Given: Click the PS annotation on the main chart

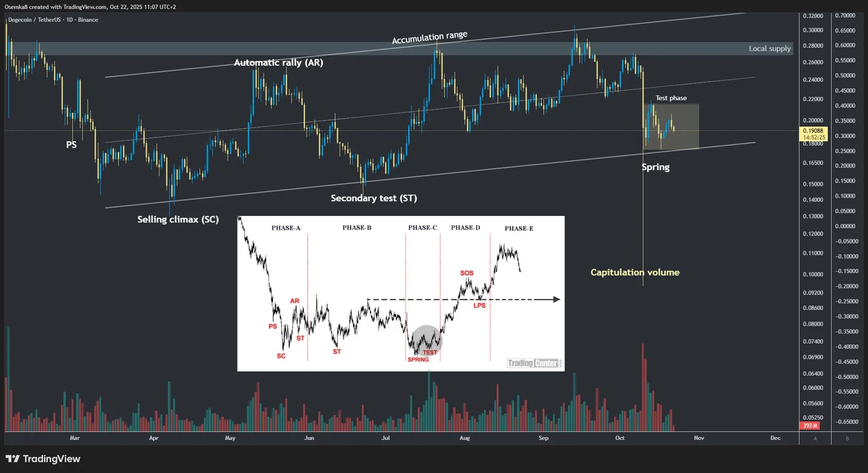Looking at the screenshot, I should tap(71, 145).
